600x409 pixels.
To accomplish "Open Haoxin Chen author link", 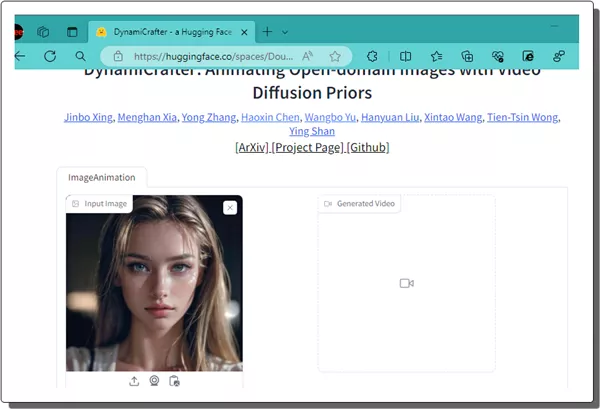I will pos(271,117).
